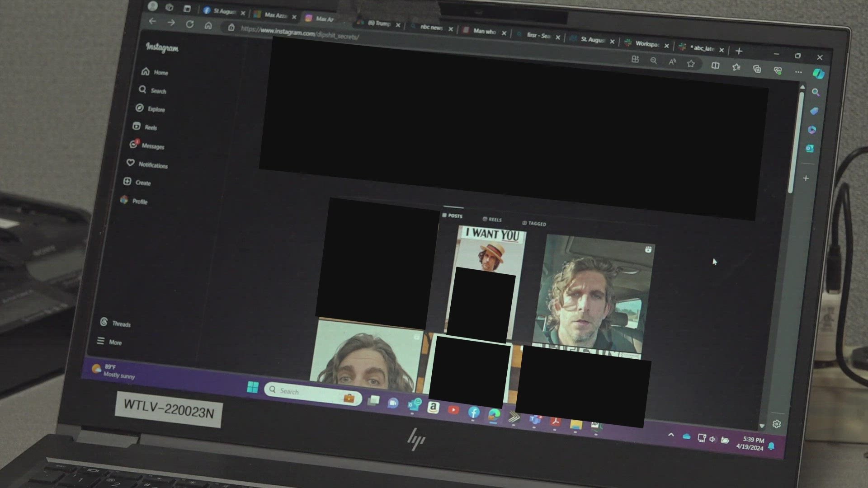Open the Explore compass icon
Image resolution: width=868 pixels, height=488 pixels.
tap(140, 108)
